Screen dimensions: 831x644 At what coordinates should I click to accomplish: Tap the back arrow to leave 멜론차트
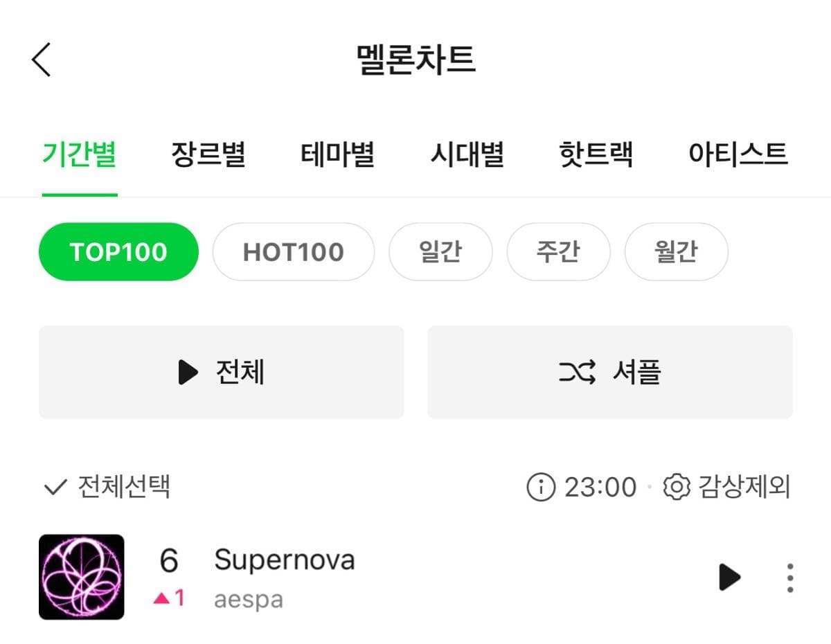click(39, 59)
